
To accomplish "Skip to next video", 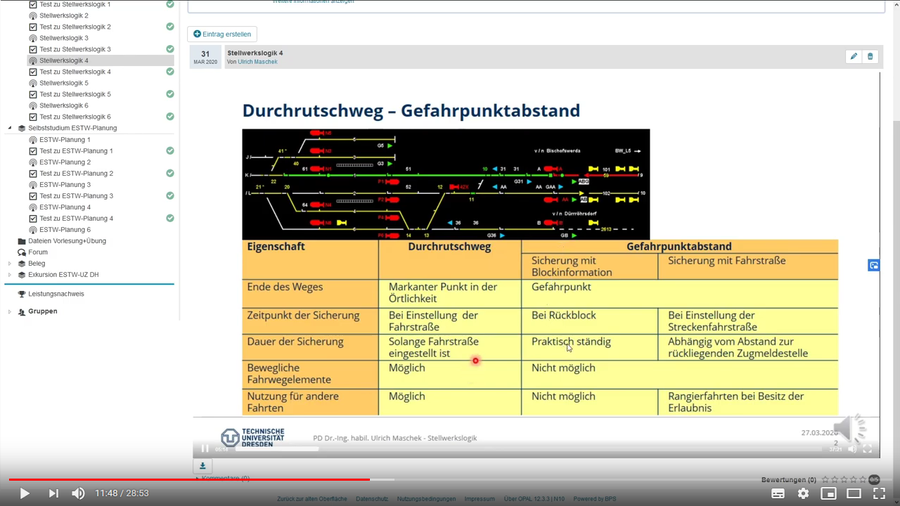I will click(53, 493).
